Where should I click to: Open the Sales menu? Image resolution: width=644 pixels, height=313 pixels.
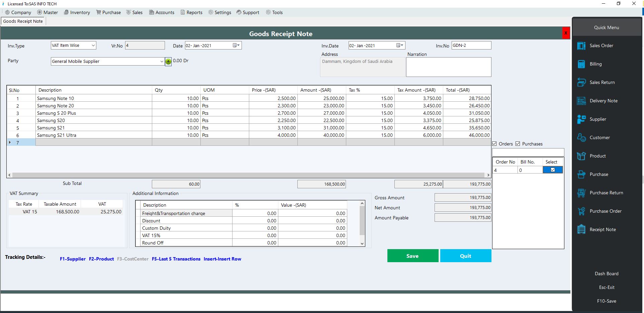point(134,12)
